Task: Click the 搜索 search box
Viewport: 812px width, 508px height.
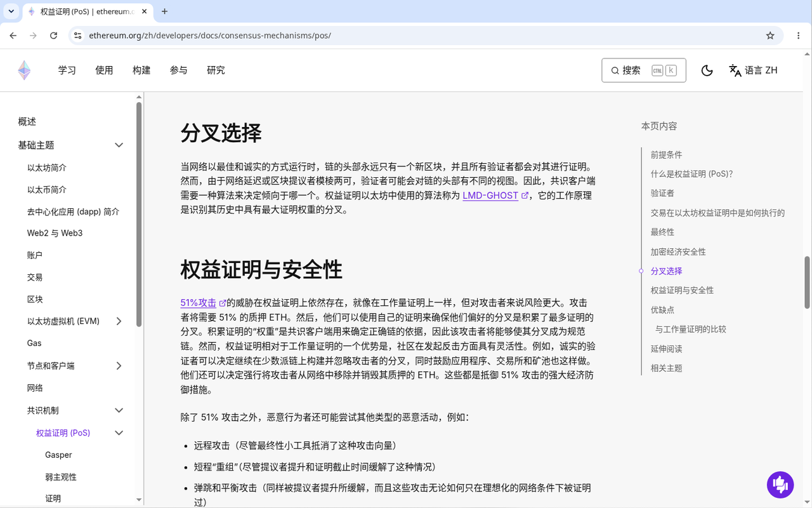Action: (x=643, y=70)
